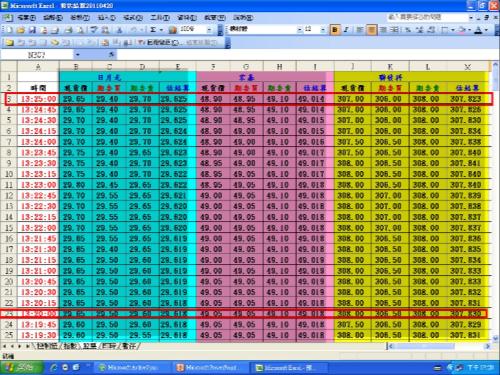Click the help question text box
This screenshot has width=500, height=375.
coord(427,17)
